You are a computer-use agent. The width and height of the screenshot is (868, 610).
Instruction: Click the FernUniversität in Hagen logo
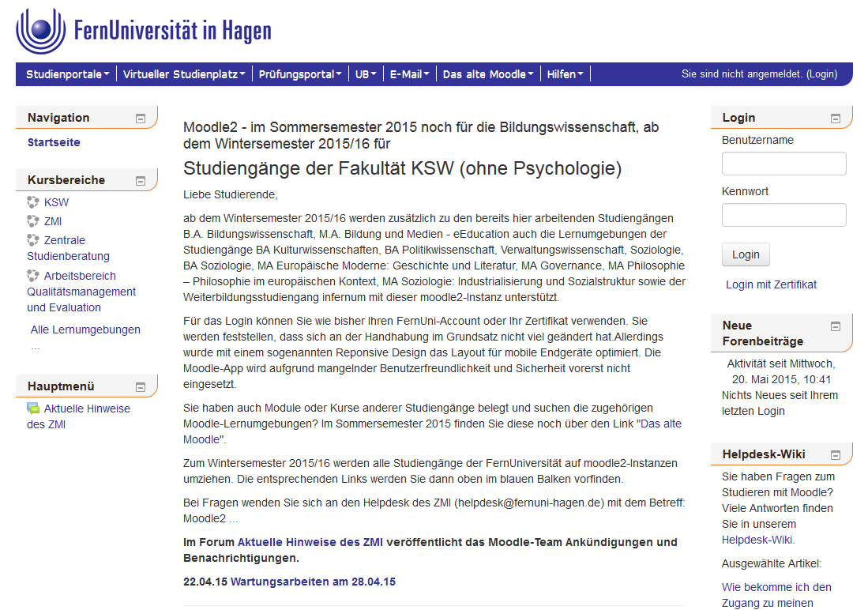click(144, 31)
